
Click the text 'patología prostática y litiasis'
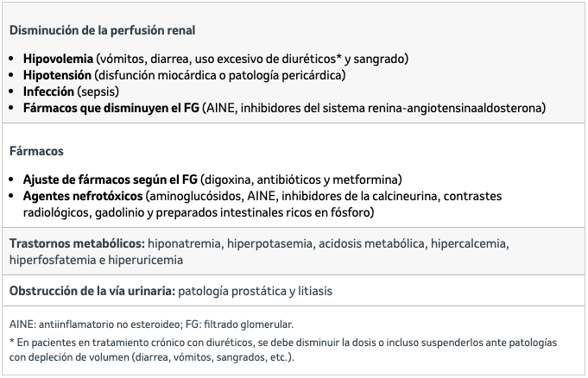255,291
